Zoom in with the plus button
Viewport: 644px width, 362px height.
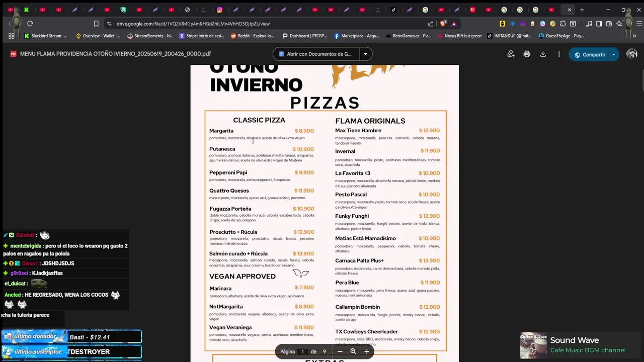367,351
